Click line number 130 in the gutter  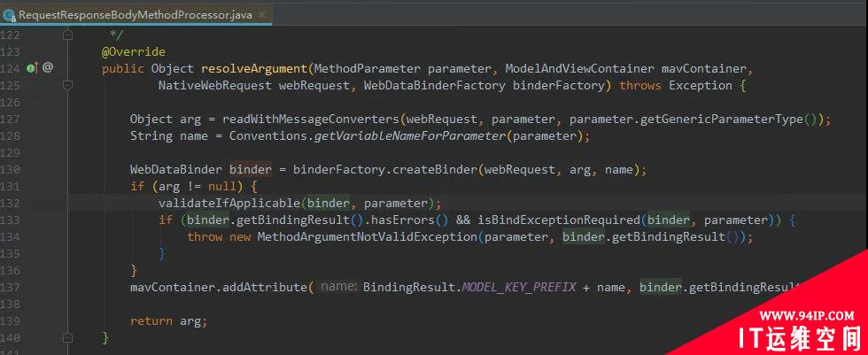click(x=11, y=169)
